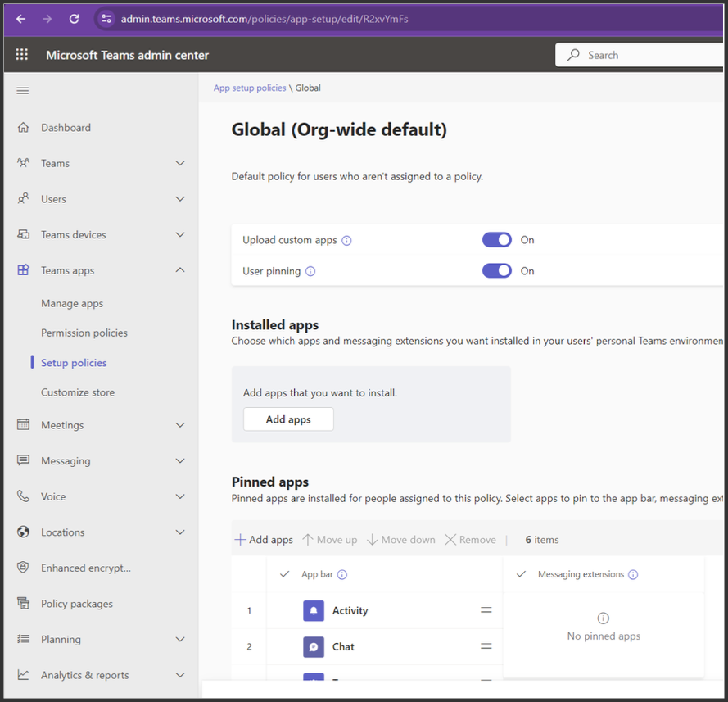Image resolution: width=728 pixels, height=702 pixels.
Task: Expand the Analytics & reports chevron
Action: 180,675
